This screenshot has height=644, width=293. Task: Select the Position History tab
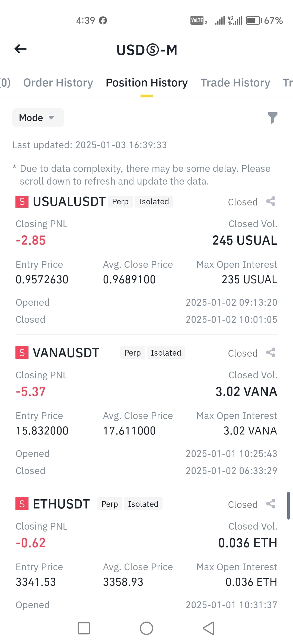[x=146, y=83]
